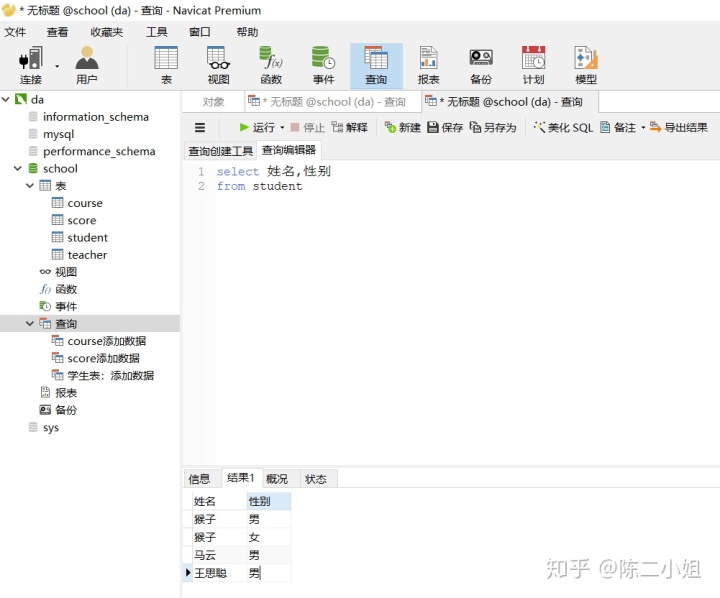
Task: Select the course table
Action: 85,203
